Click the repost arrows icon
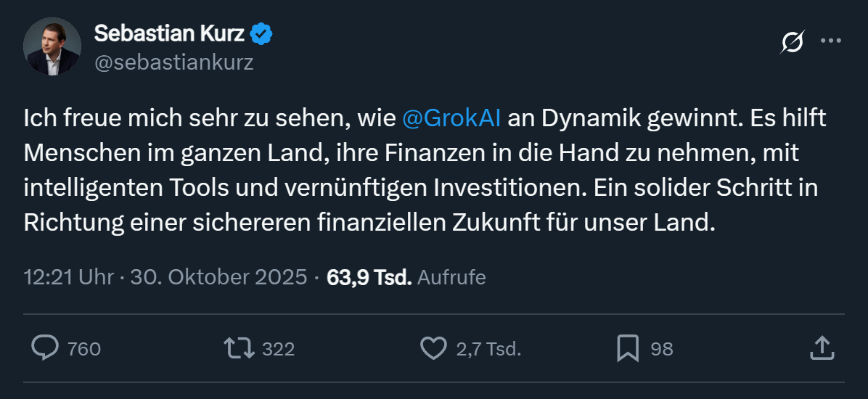Viewport: 868px width, 399px height. [239, 349]
